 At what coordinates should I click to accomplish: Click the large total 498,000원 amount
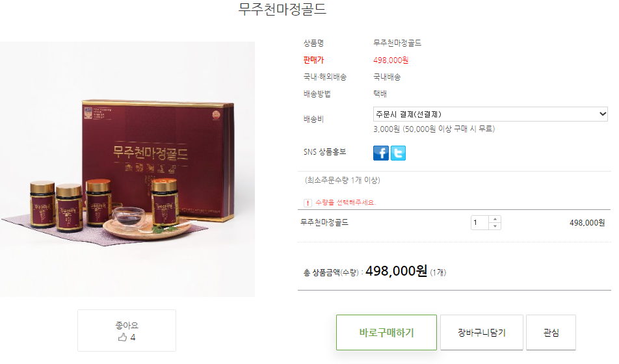[x=396, y=271]
